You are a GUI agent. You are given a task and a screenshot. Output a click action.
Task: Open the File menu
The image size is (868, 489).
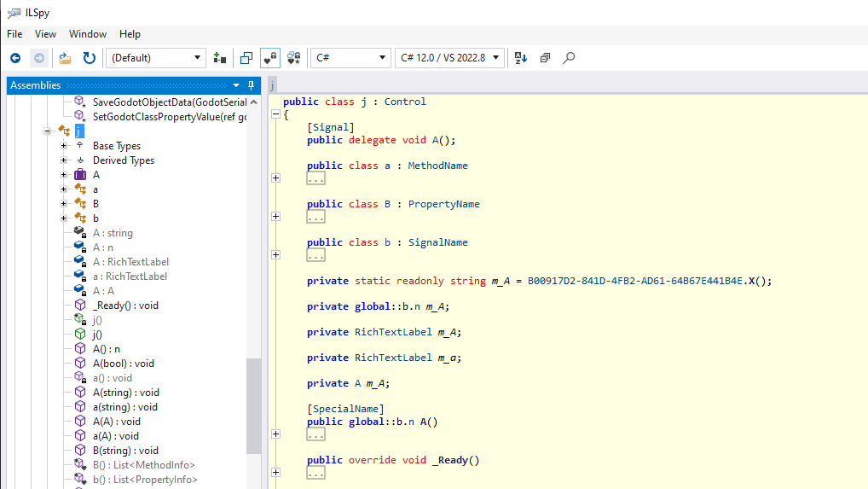pyautogui.click(x=14, y=34)
